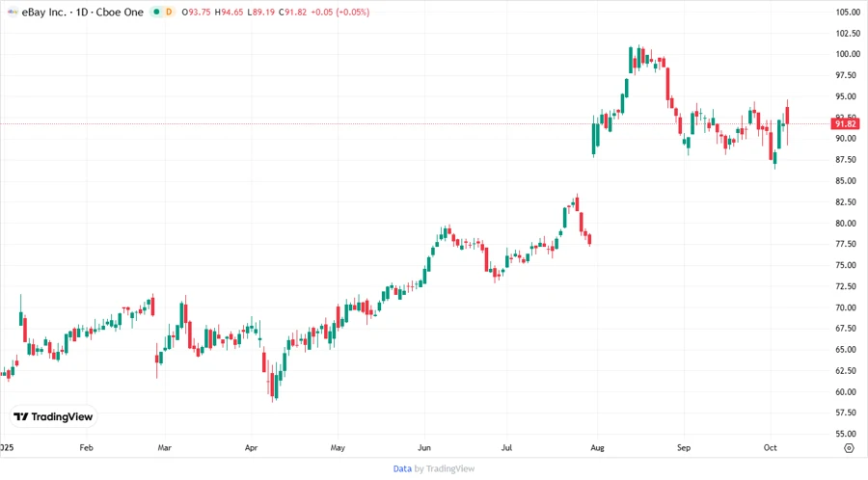Click the Feb label on time axis
This screenshot has height=480, width=868.
pos(86,448)
